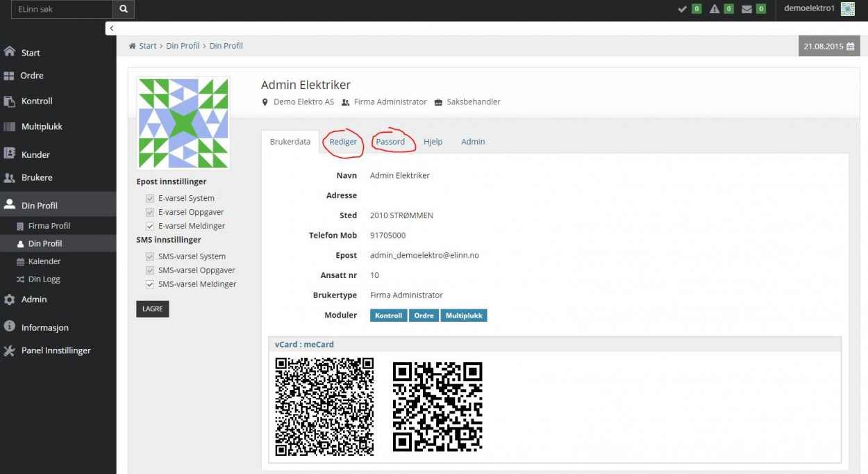
Task: Click the Admin Elektriker profile heading
Action: point(306,85)
